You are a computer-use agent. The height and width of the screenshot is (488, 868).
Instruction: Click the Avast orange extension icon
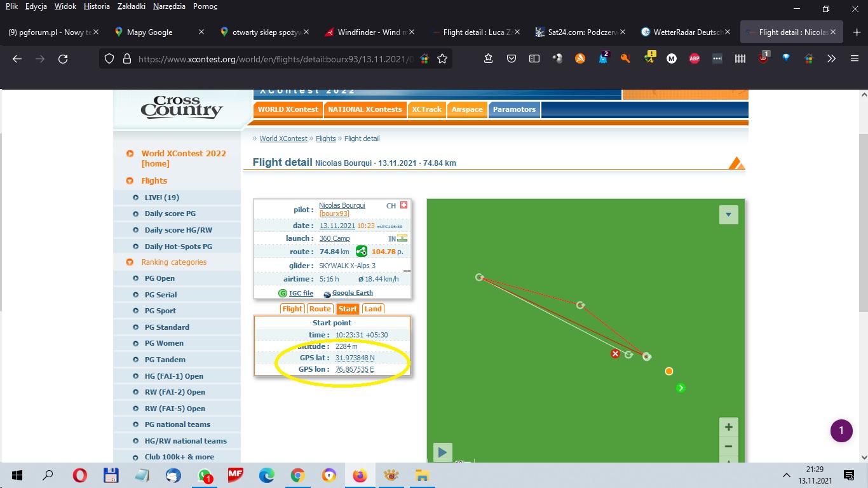[580, 58]
